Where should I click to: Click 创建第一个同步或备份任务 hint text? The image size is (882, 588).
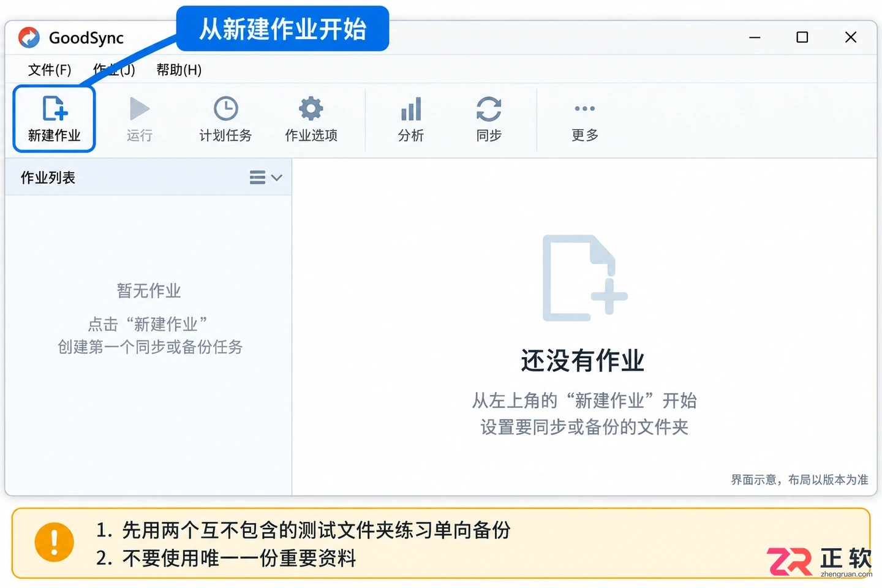point(150,347)
